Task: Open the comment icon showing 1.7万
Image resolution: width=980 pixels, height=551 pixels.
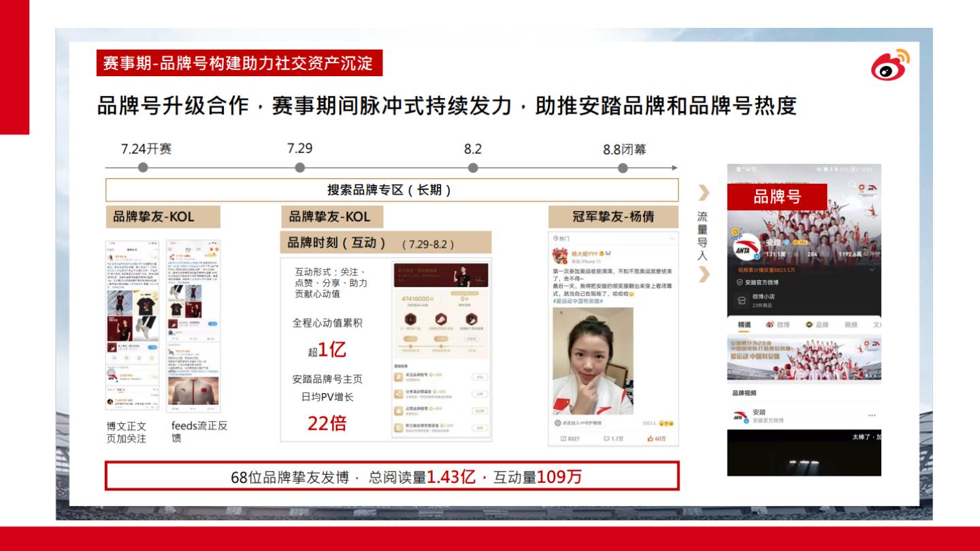Action: pyautogui.click(x=606, y=439)
